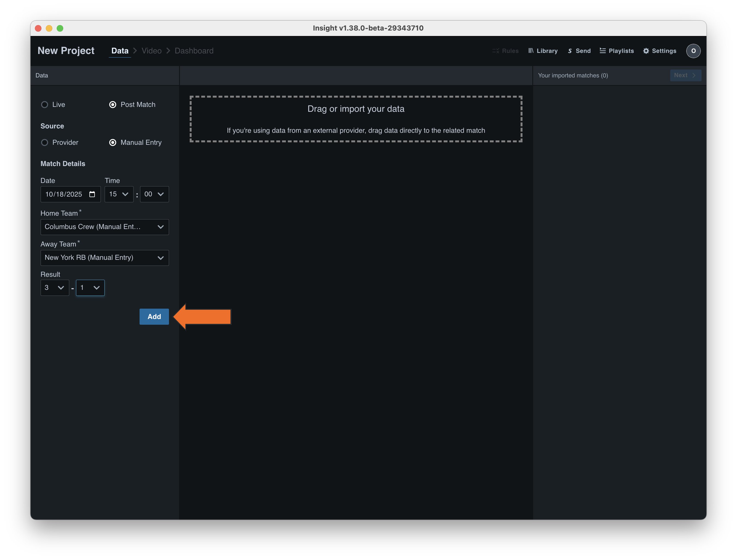Expand the hour dropdown showing 15
This screenshot has width=737, height=560.
tap(119, 194)
